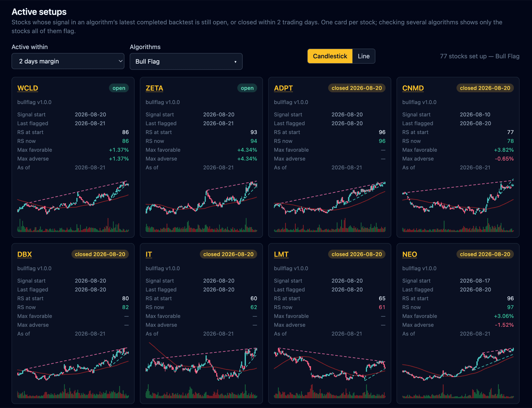
Task: Click NEO's max favorable value +3.06%
Action: coord(504,316)
